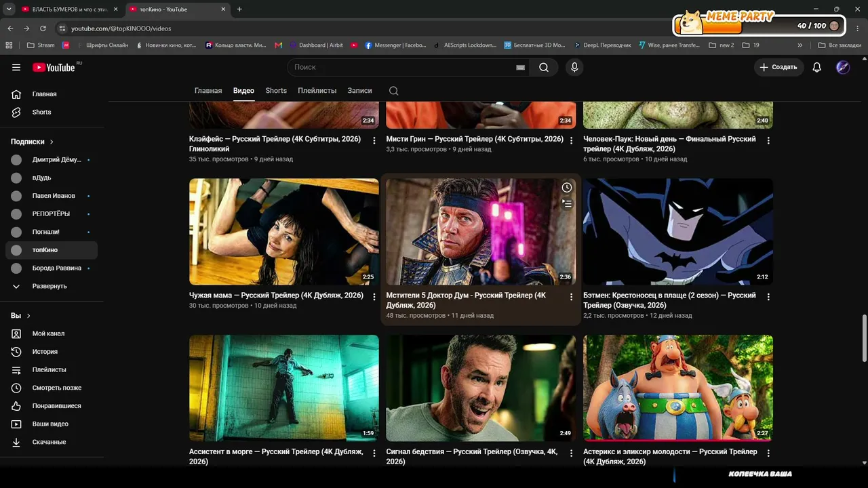
Task: Switch to ВЛАСТЬ БУМЕРОВ browser tab
Action: (68, 9)
